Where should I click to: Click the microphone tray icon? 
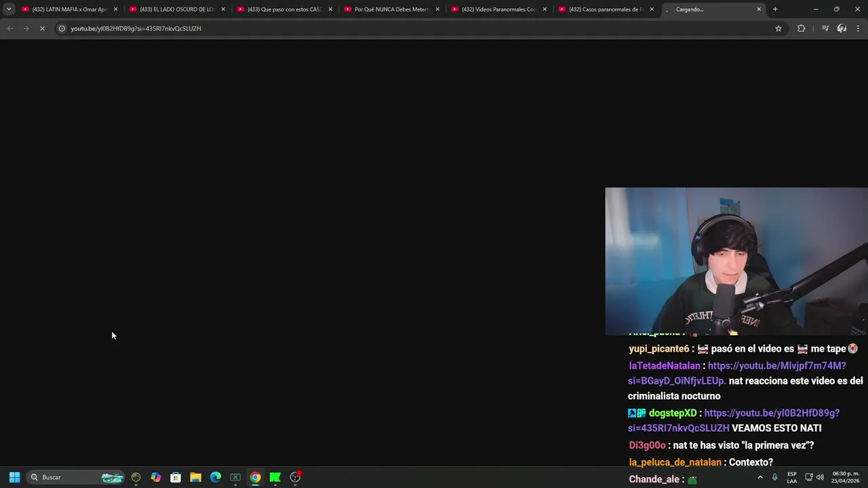[x=775, y=477]
